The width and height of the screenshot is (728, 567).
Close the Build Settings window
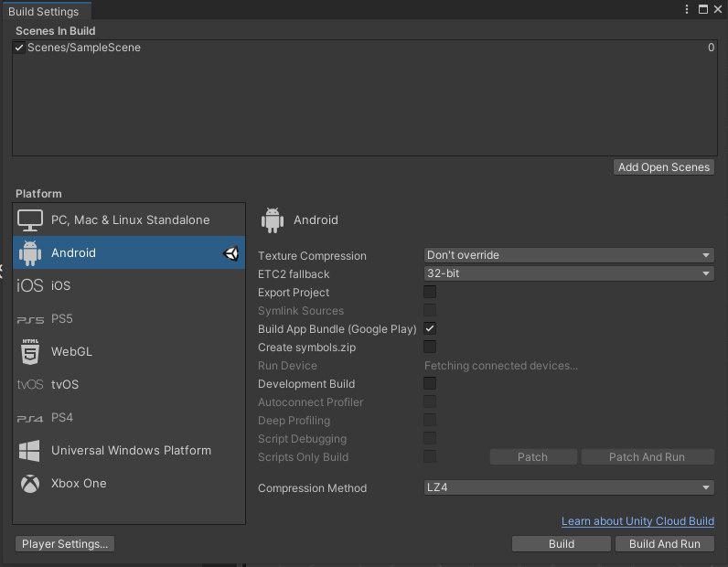tap(718, 9)
